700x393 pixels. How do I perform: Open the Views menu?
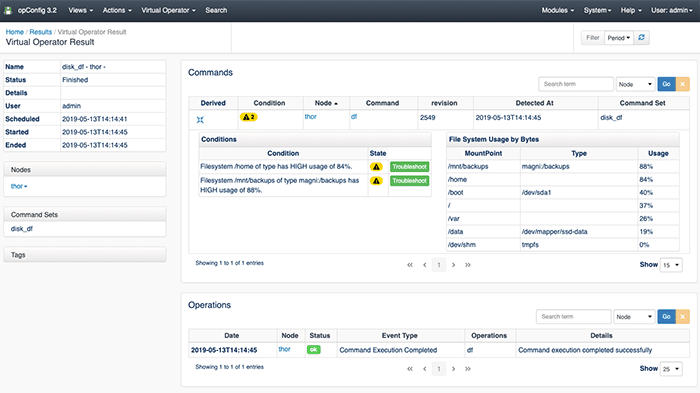coord(81,10)
